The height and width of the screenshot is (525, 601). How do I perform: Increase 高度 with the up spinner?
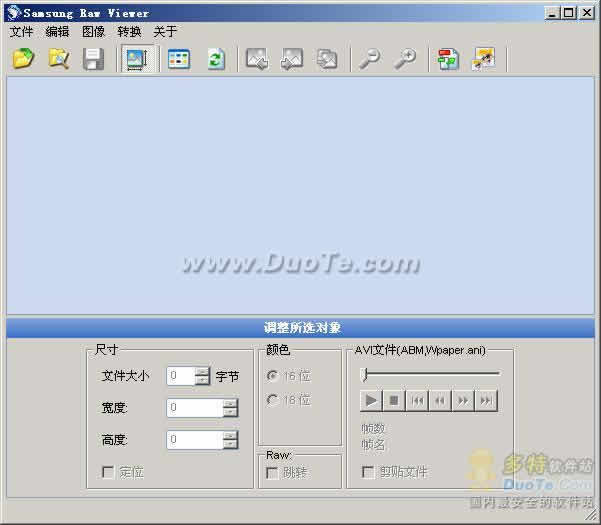[231, 435]
